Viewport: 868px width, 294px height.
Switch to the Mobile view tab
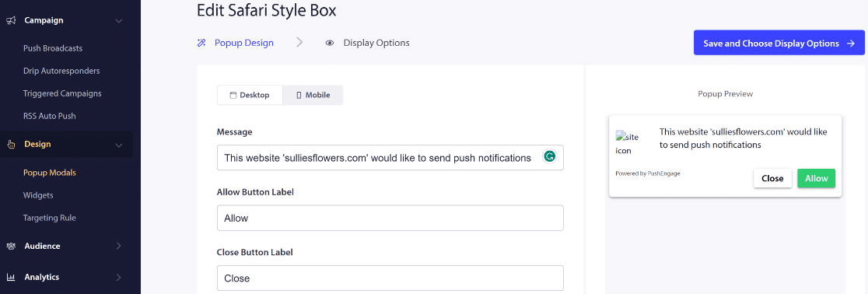[x=313, y=95]
